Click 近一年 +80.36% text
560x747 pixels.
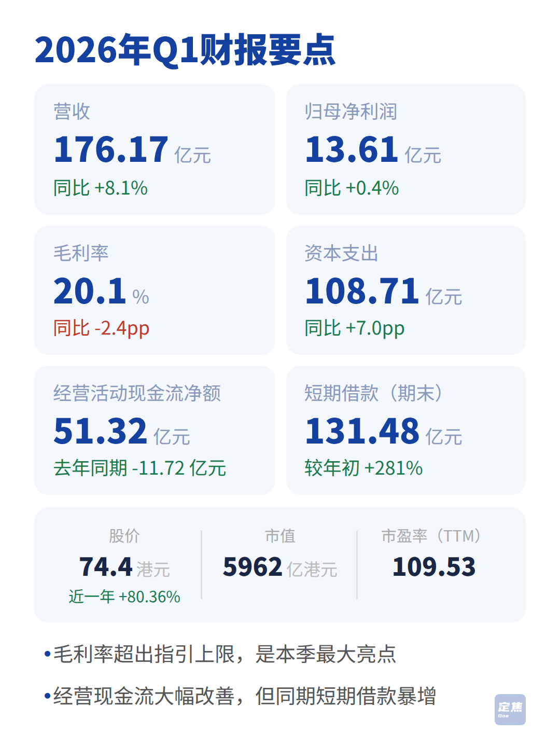124,597
